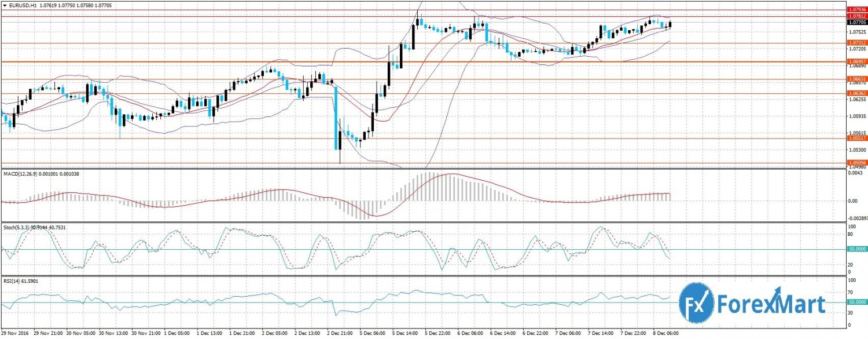This screenshot has width=868, height=339.
Task: Click the 8 Dec 06:00 time label
Action: point(666,334)
